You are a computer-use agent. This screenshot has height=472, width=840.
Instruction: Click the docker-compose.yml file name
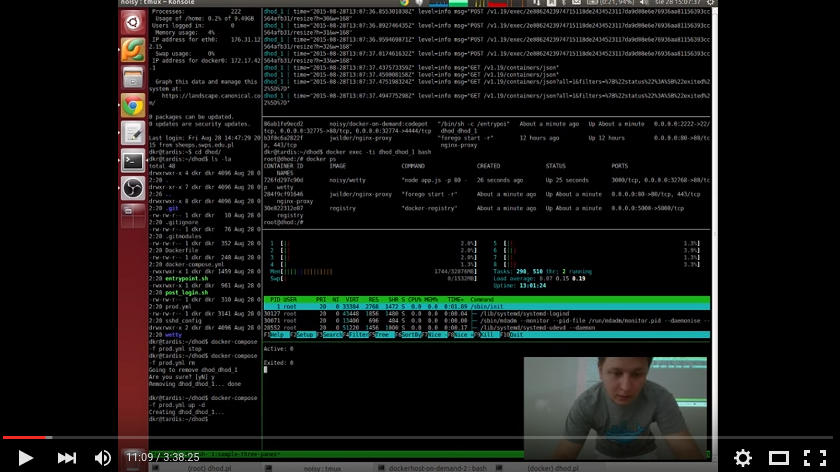194,264
